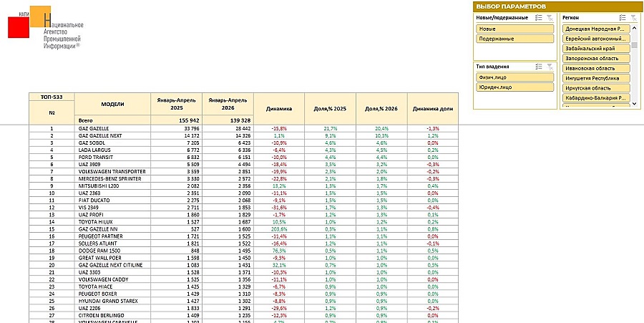Select the SOLLERS ATLANT model cell
The height and width of the screenshot is (323, 644).
(112, 244)
